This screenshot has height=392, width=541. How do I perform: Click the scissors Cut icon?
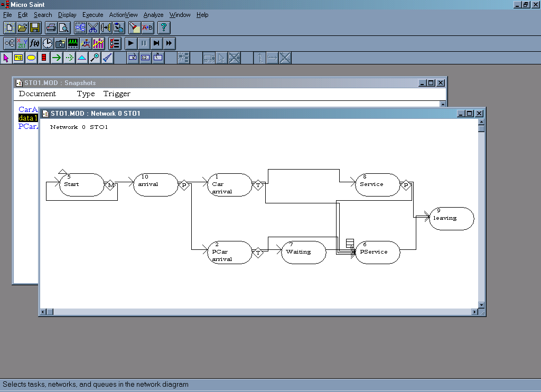click(93, 27)
